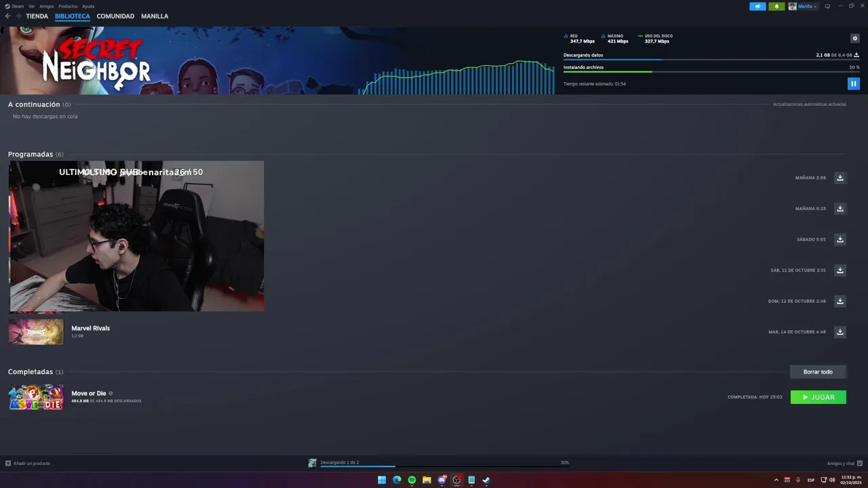Show hidden system tray icons

coord(776,480)
